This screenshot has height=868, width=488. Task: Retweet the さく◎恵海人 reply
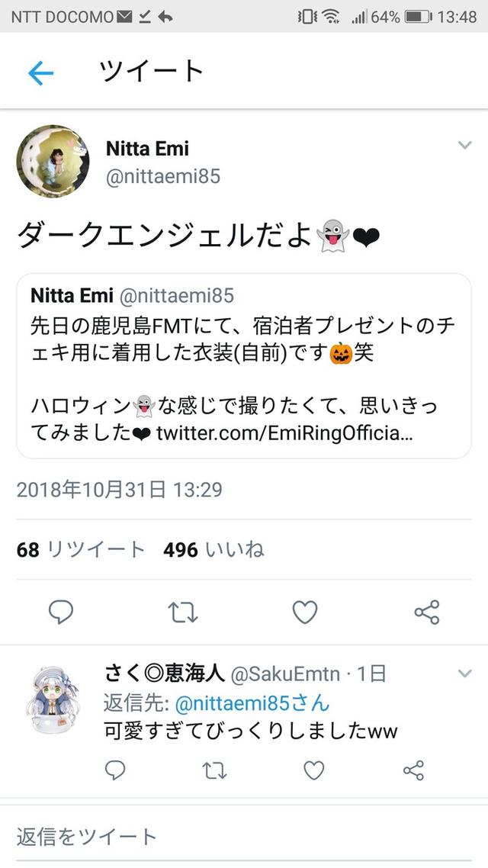click(215, 770)
